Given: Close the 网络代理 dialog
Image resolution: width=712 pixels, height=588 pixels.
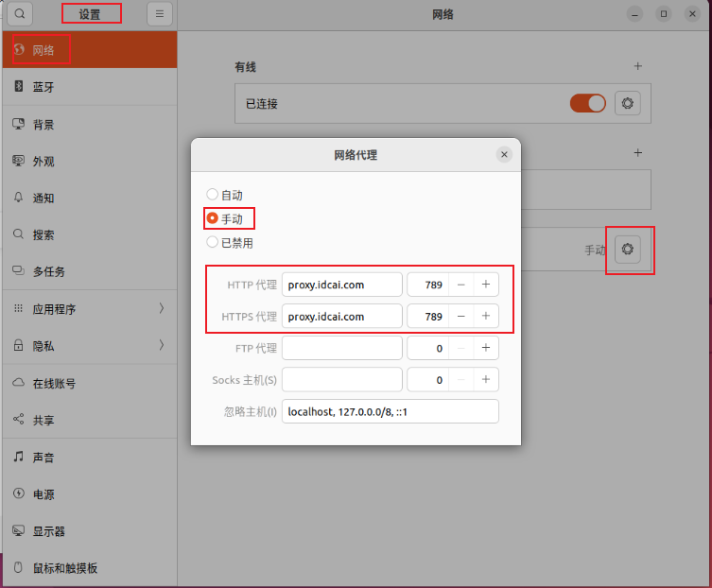Looking at the screenshot, I should point(504,154).
